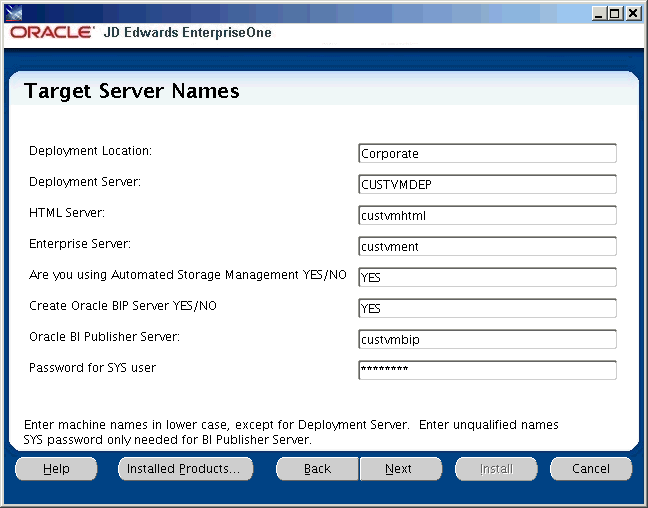
Task: Click the Help button
Action: 56,469
